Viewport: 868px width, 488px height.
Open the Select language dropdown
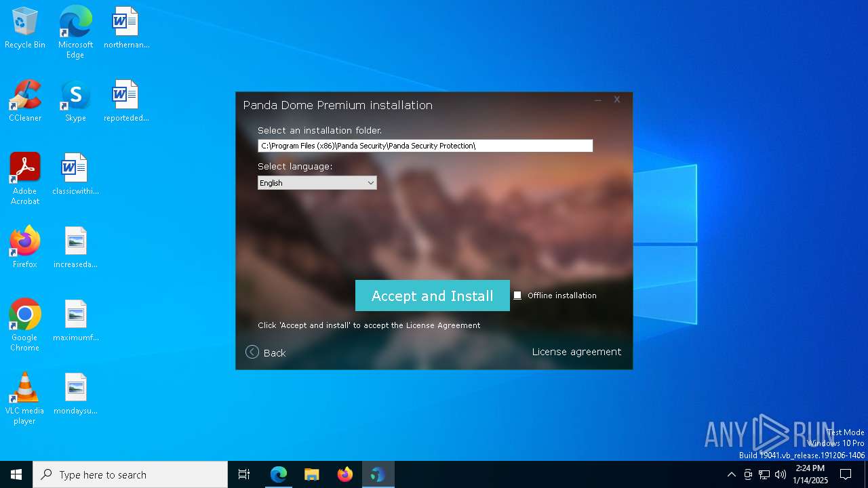(x=317, y=183)
